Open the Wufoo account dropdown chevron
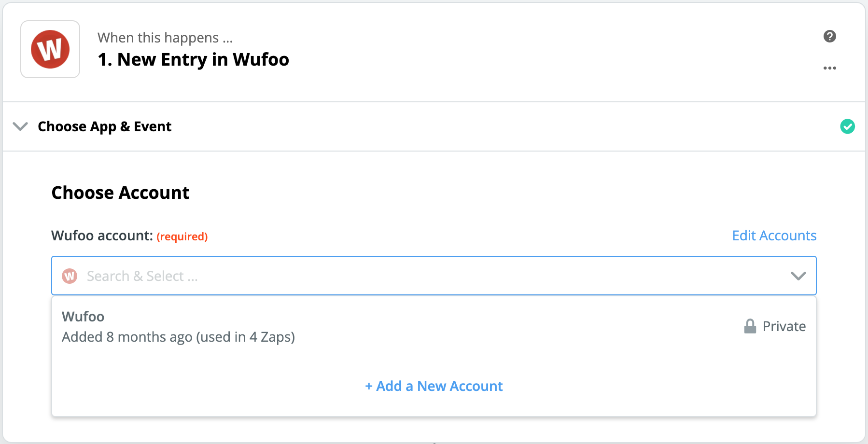The height and width of the screenshot is (444, 868). [x=798, y=276]
